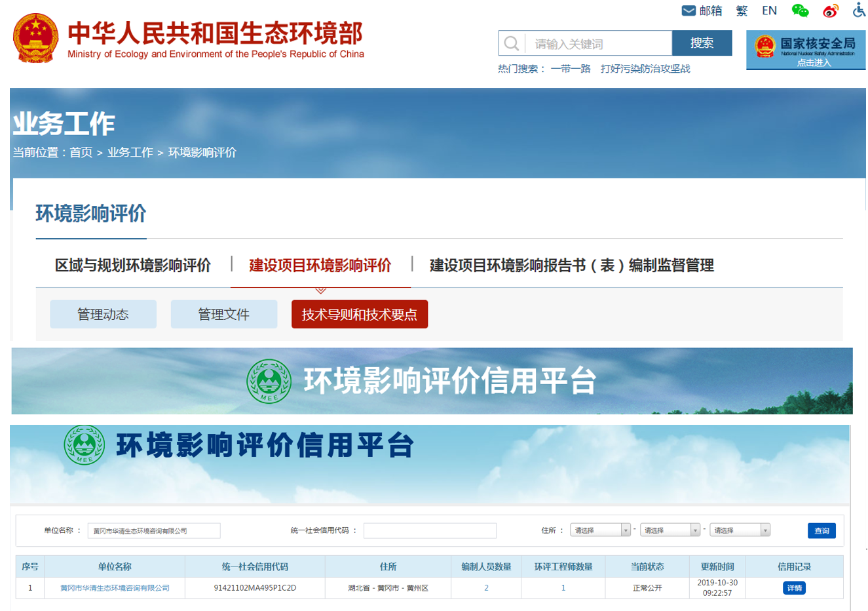This screenshot has width=868, height=611.
Task: Click the accessibility wheelchair icon
Action: (859, 10)
